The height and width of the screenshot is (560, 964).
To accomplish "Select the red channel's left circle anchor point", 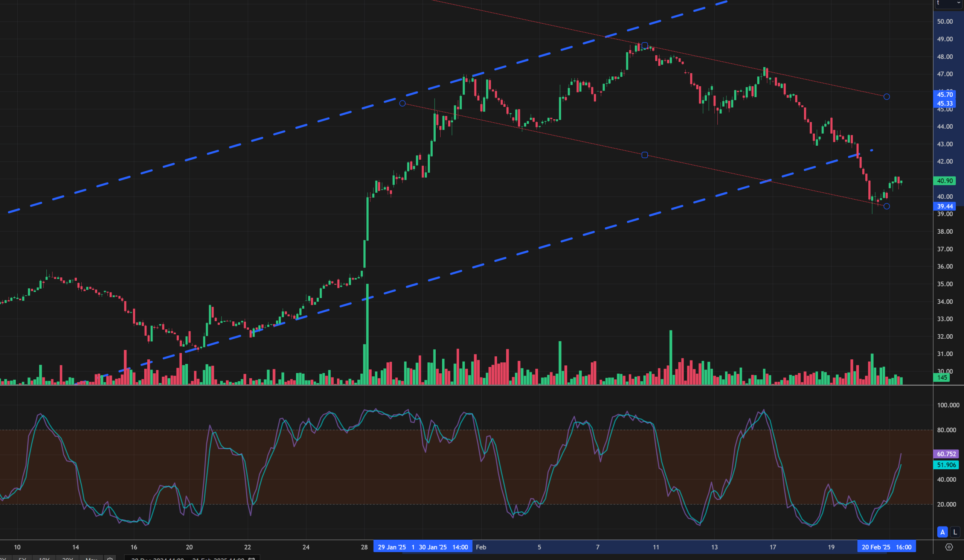I will pos(403,103).
